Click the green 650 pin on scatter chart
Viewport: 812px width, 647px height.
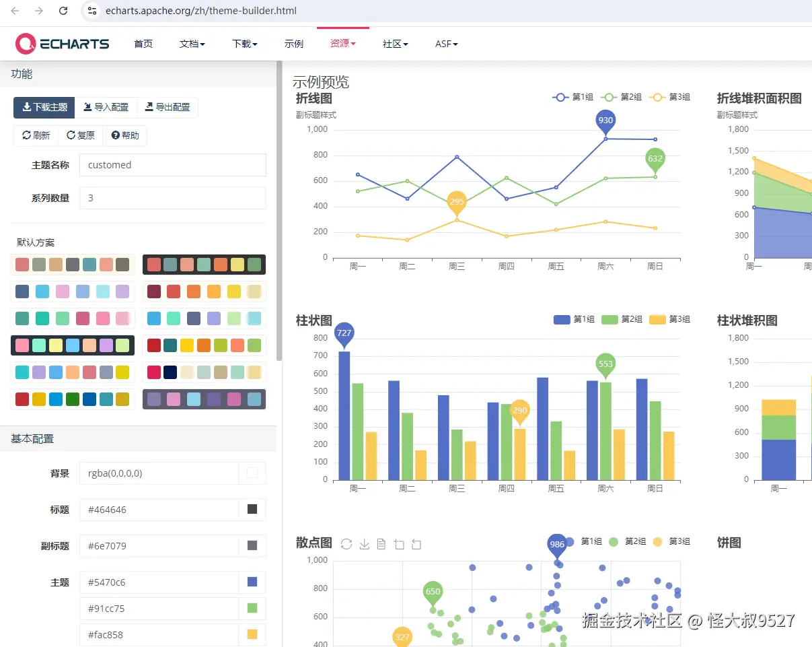(x=433, y=592)
